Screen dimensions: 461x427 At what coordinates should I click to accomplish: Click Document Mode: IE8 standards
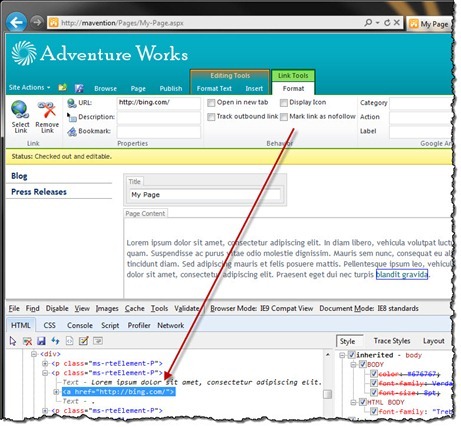(x=369, y=308)
